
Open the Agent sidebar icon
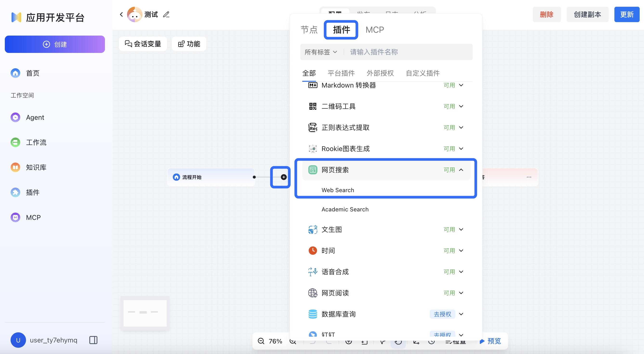15,117
